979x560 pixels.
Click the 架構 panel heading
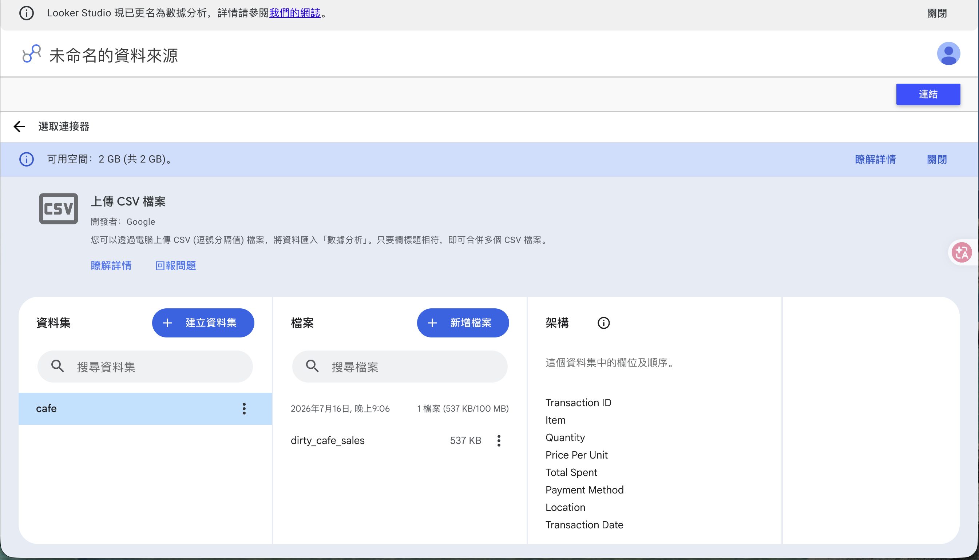556,323
